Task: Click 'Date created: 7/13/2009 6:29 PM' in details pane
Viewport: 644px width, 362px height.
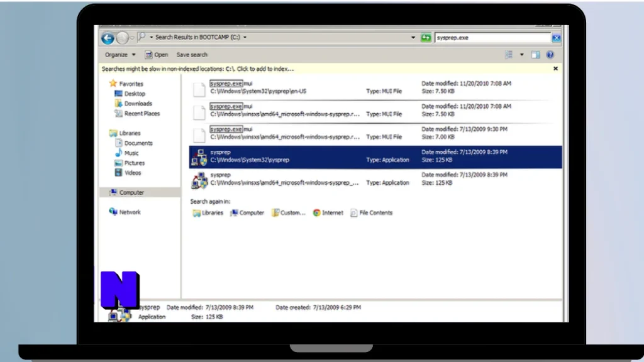Action: click(318, 307)
